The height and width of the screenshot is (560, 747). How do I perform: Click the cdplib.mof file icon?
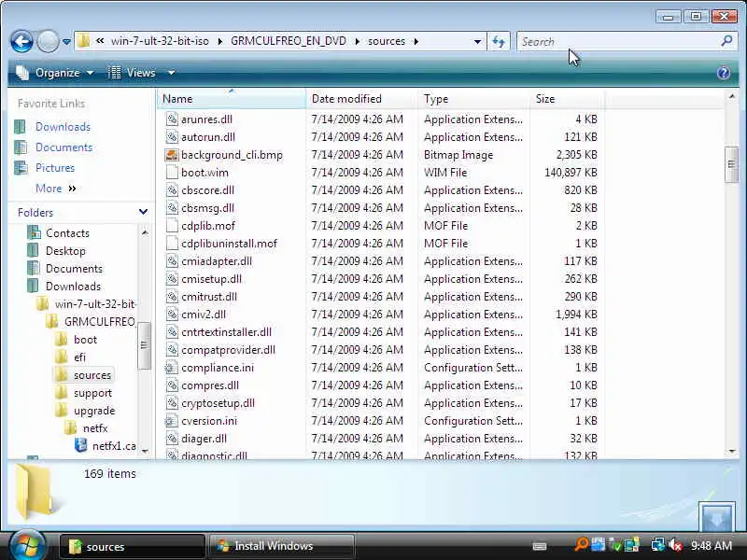(172, 226)
